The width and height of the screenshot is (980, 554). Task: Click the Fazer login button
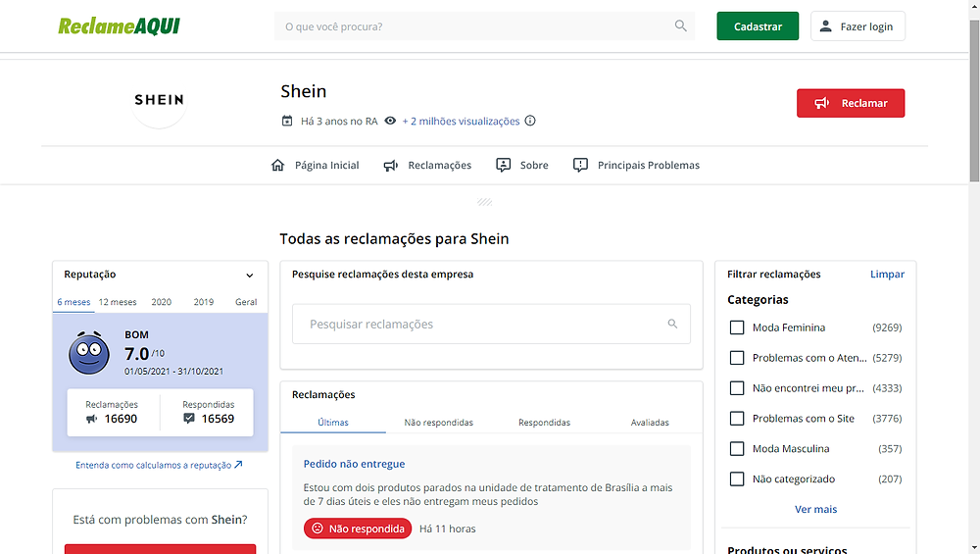tap(857, 26)
